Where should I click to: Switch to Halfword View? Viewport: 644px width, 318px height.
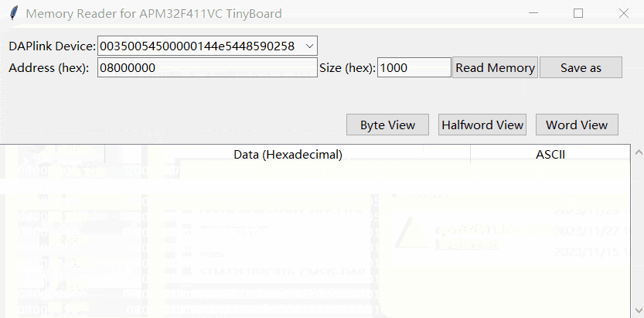pos(482,125)
